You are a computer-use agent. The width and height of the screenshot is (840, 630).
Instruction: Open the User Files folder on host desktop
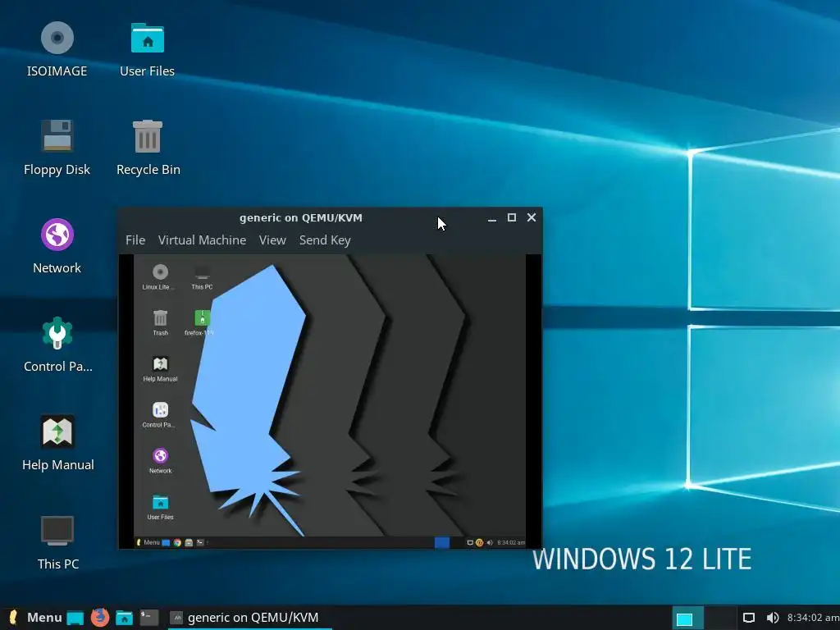148,38
